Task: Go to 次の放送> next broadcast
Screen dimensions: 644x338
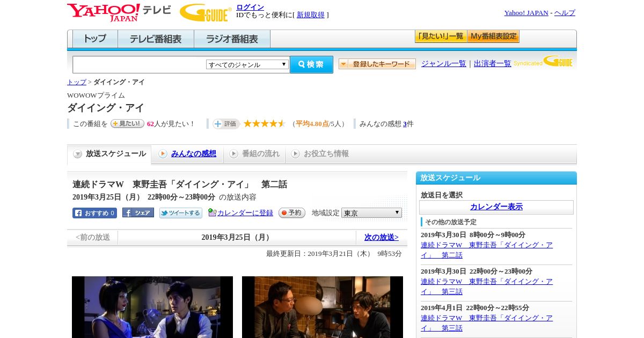Action: (x=382, y=237)
